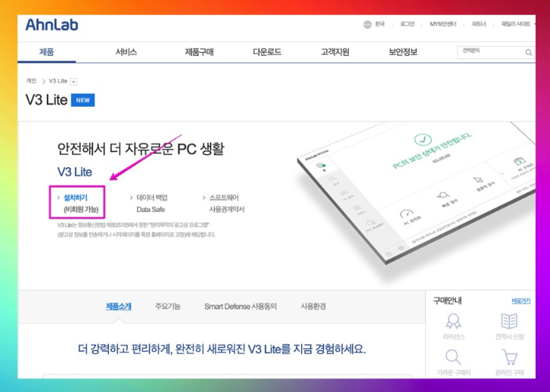Switch to the 사용환경 tab
The image size is (550, 392).
point(313,306)
